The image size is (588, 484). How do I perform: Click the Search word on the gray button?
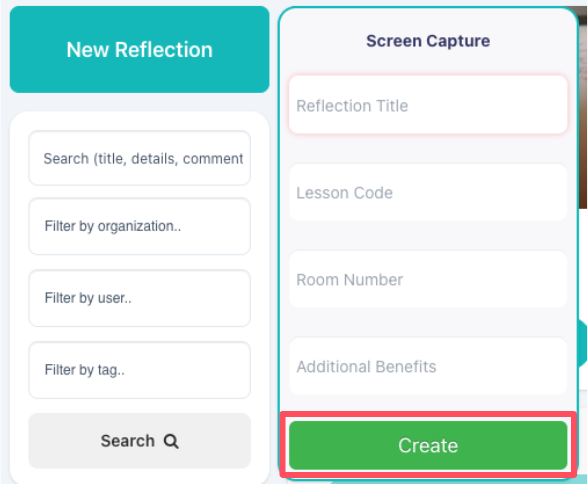coord(128,441)
